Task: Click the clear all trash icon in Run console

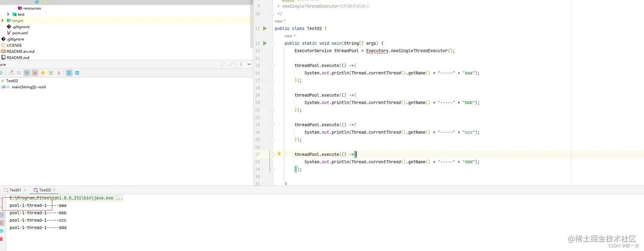Action: click(2, 239)
